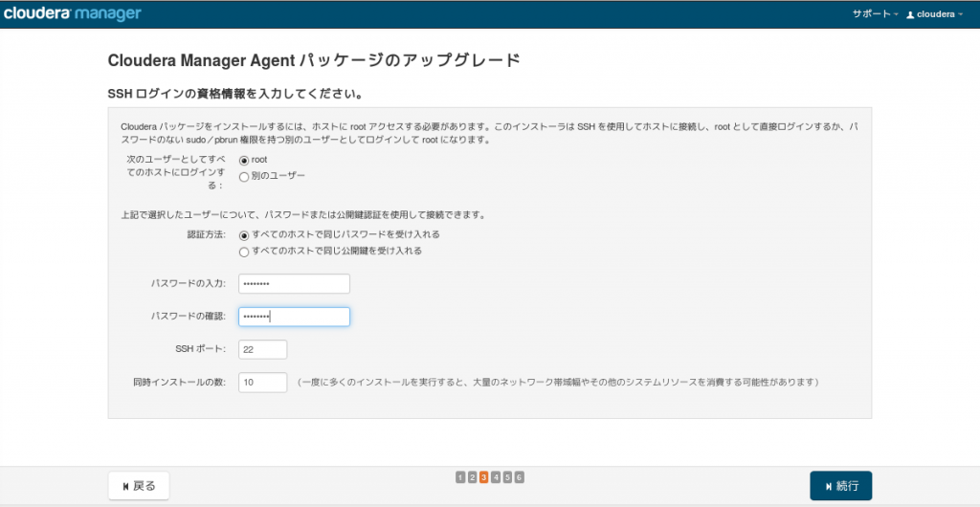Open the サポート dropdown menu
980x507 pixels.
pyautogui.click(x=875, y=14)
